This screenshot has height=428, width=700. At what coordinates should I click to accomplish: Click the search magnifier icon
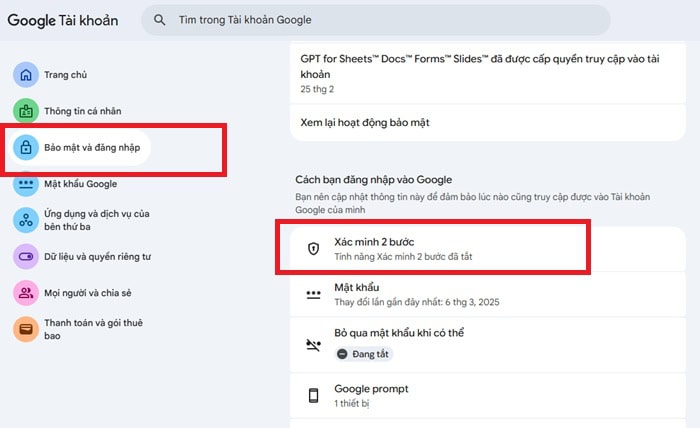[x=160, y=20]
